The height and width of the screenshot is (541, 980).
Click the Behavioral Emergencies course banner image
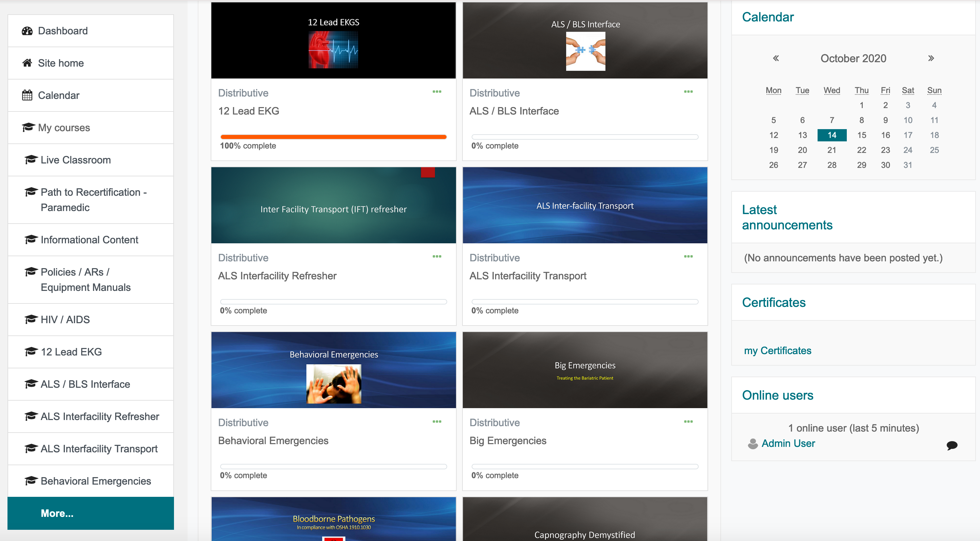coord(333,370)
